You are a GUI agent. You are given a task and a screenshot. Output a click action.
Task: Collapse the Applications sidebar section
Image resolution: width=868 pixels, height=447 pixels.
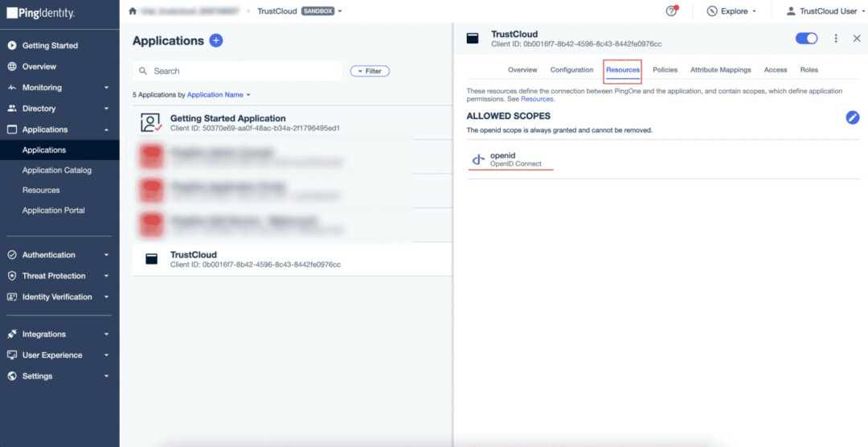(x=107, y=129)
